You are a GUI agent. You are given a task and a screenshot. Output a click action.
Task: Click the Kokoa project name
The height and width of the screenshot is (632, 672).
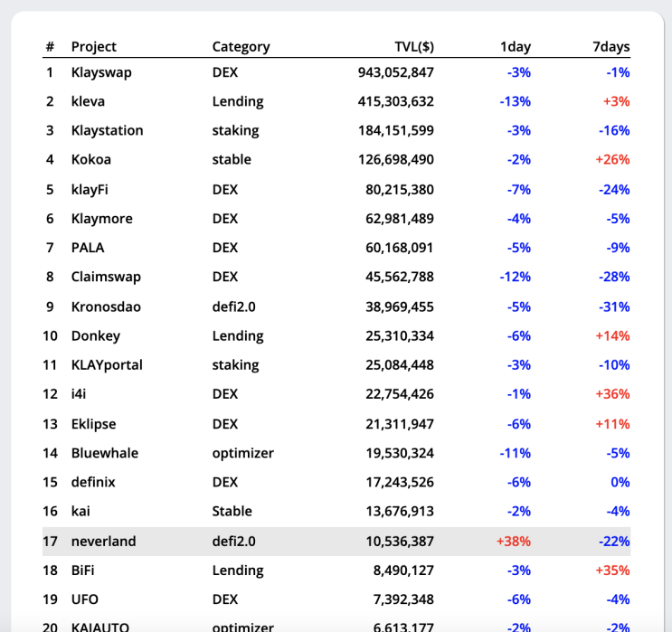point(90,159)
